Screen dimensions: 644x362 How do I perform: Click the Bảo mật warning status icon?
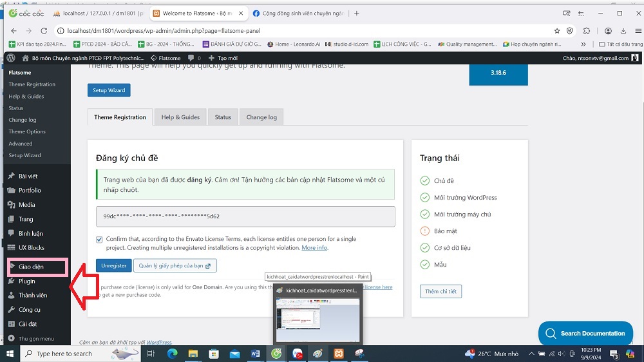tap(424, 231)
